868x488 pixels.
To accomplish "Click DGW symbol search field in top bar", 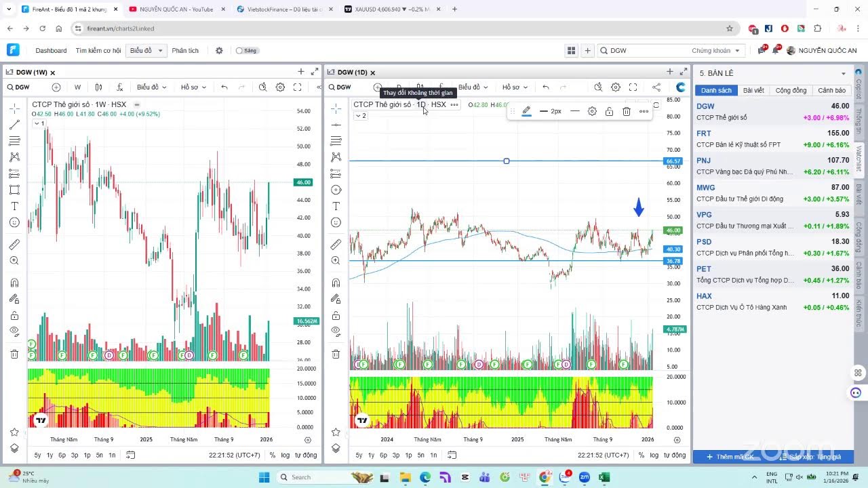I will [x=648, y=51].
